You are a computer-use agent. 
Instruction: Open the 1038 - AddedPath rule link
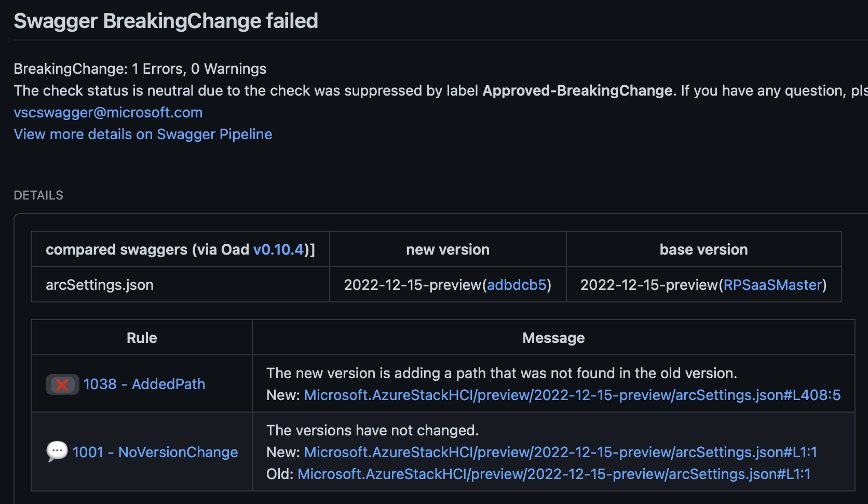[144, 384]
